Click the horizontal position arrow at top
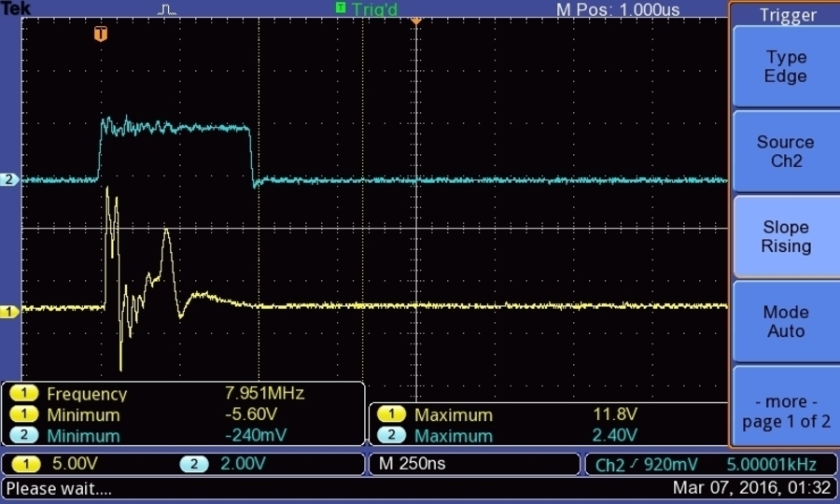This screenshot has width=840, height=504. [x=416, y=21]
